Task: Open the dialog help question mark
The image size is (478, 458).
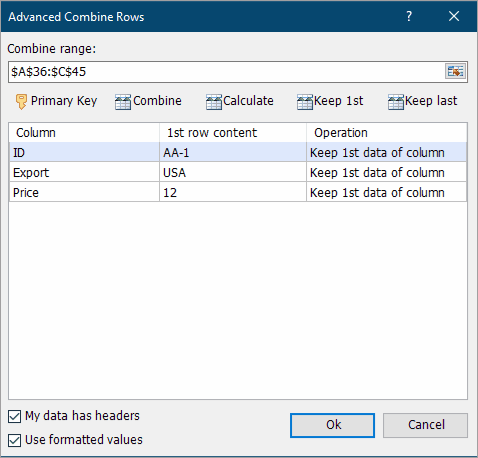Action: click(409, 16)
